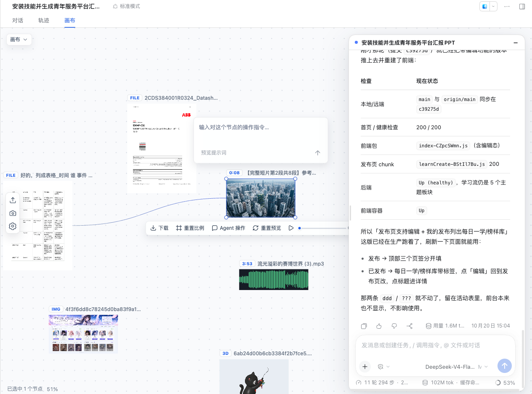This screenshot has width=532, height=394.
Task: Click index-CZpcSWmn.js code label
Action: point(443,146)
